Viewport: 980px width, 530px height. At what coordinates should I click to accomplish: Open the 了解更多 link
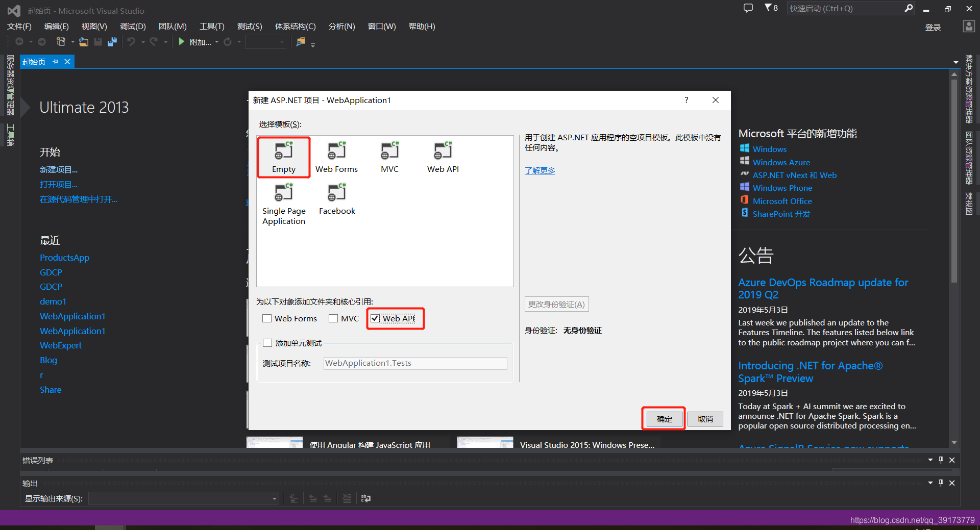tap(540, 170)
